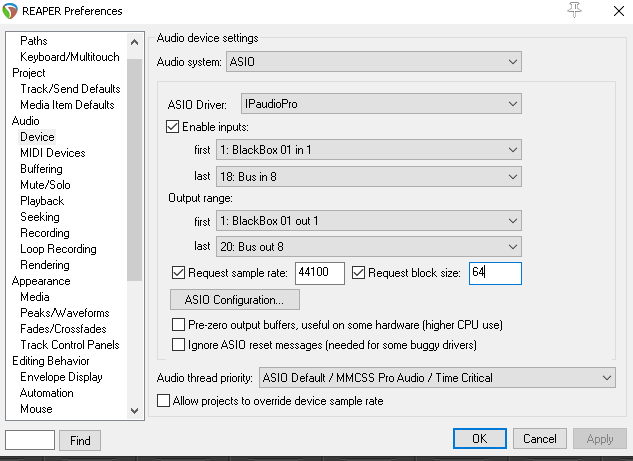Viewport: 633px width, 461px height.
Task: Open last input Bus in 8 dropdown
Action: pyautogui.click(x=369, y=177)
